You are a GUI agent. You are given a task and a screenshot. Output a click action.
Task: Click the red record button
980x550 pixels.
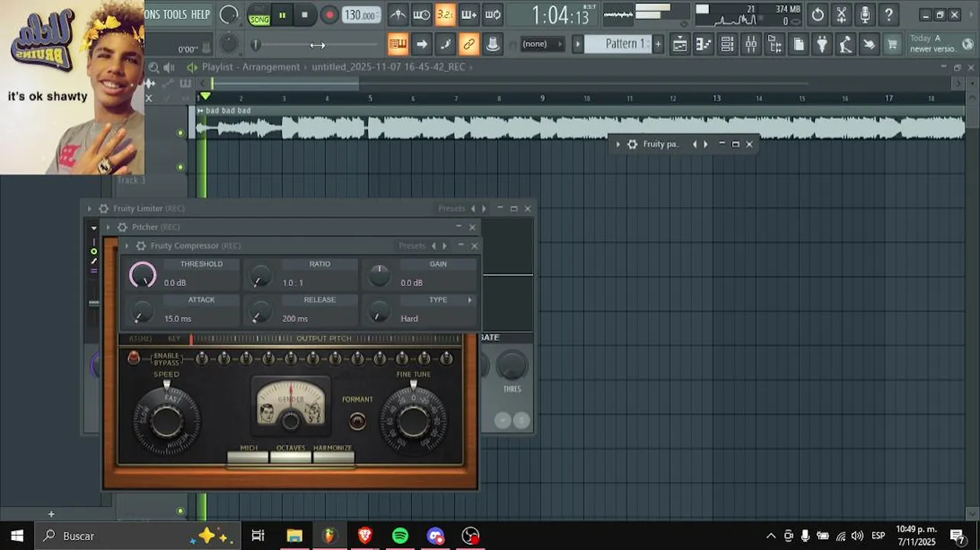(330, 15)
